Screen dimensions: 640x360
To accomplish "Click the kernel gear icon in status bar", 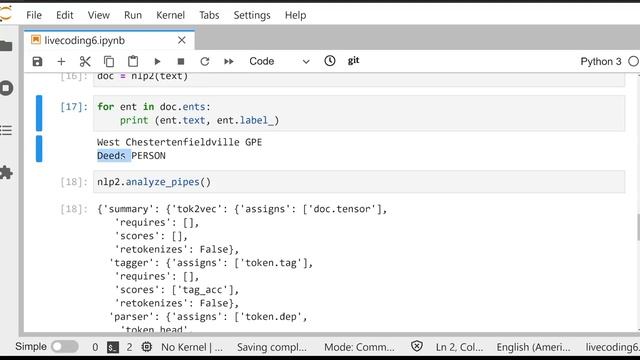I will click(x=147, y=347).
